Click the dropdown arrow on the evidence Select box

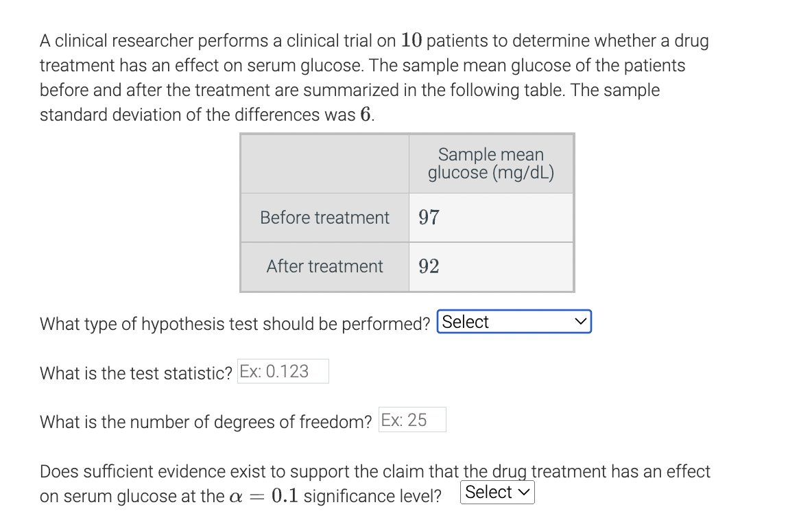(x=524, y=491)
